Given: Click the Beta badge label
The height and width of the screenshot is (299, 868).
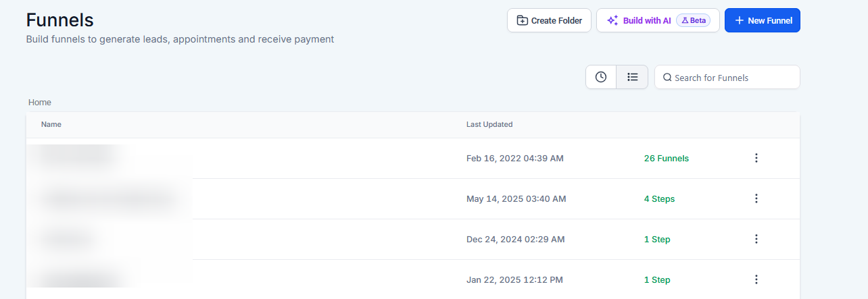Looking at the screenshot, I should tap(694, 20).
